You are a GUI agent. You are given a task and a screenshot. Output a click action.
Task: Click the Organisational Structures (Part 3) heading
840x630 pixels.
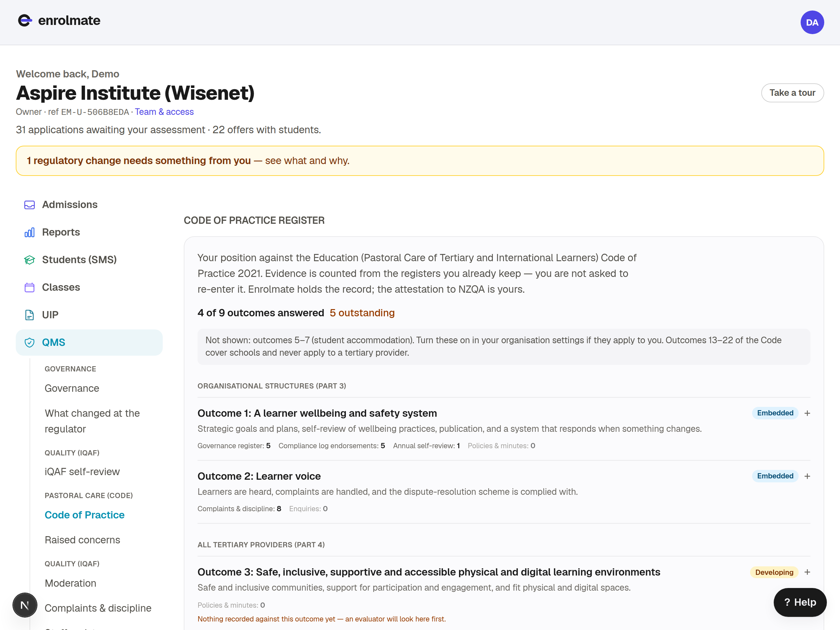point(272,386)
